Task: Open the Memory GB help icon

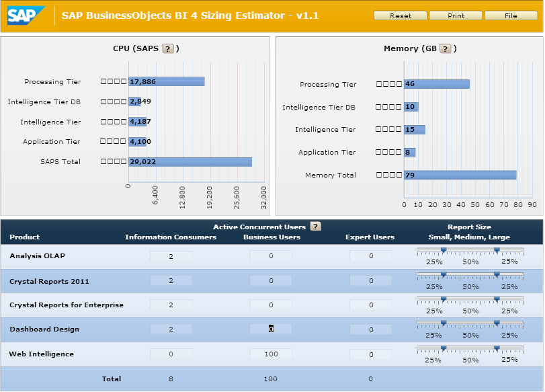Action: coord(445,48)
